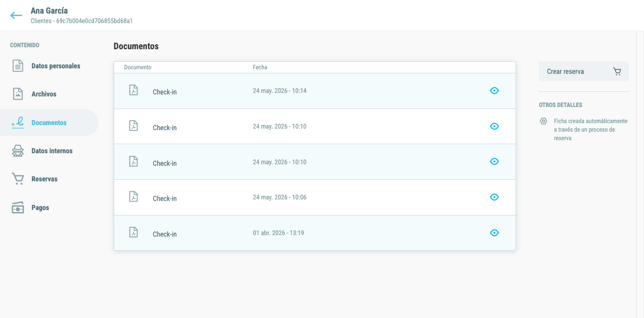Click the CONTENIDO sidebar heading
Screen dimensions: 644x318
(25, 45)
